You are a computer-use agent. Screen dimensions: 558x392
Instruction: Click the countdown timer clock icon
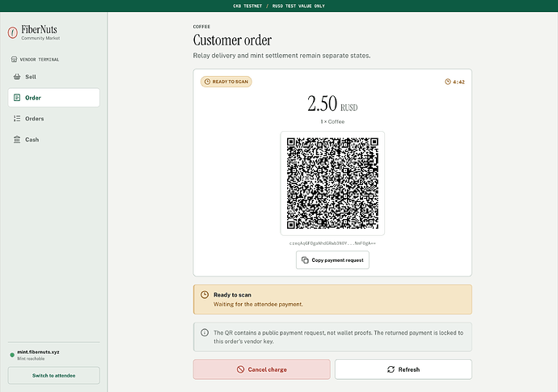[x=448, y=82]
